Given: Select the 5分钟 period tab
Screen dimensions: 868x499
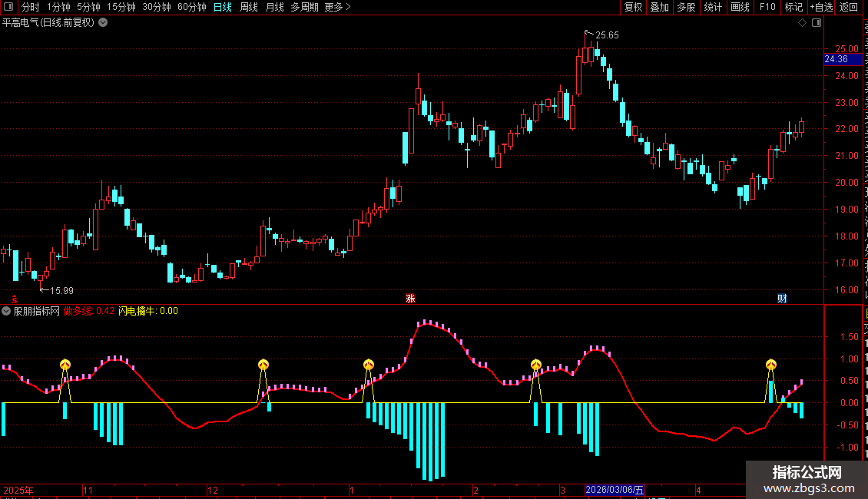Looking at the screenshot, I should point(88,7).
